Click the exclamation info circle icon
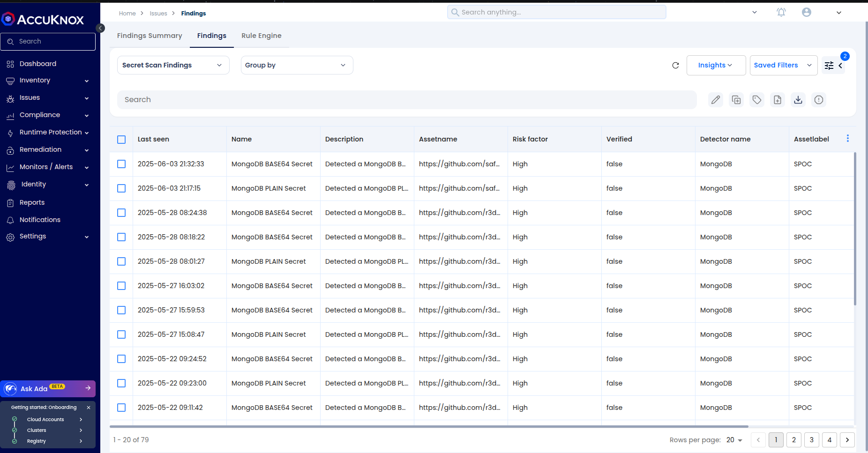 coord(819,100)
